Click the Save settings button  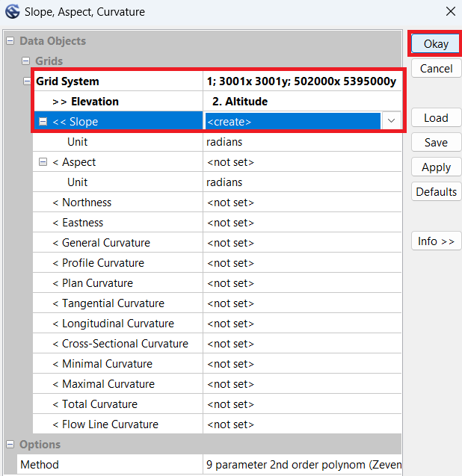[x=436, y=142]
